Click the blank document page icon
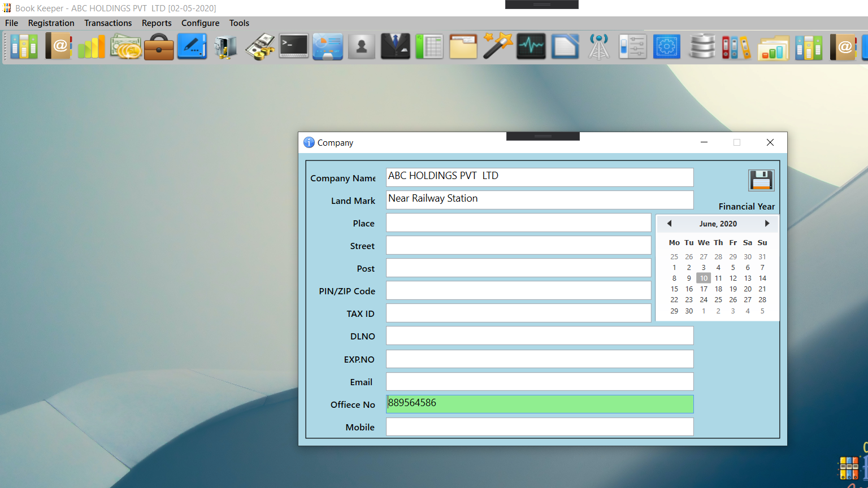The width and height of the screenshot is (868, 488). coord(565,47)
